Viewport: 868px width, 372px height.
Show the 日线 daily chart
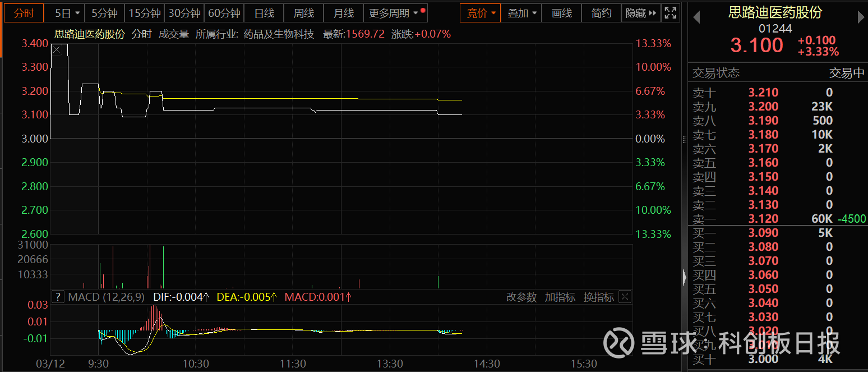[264, 13]
